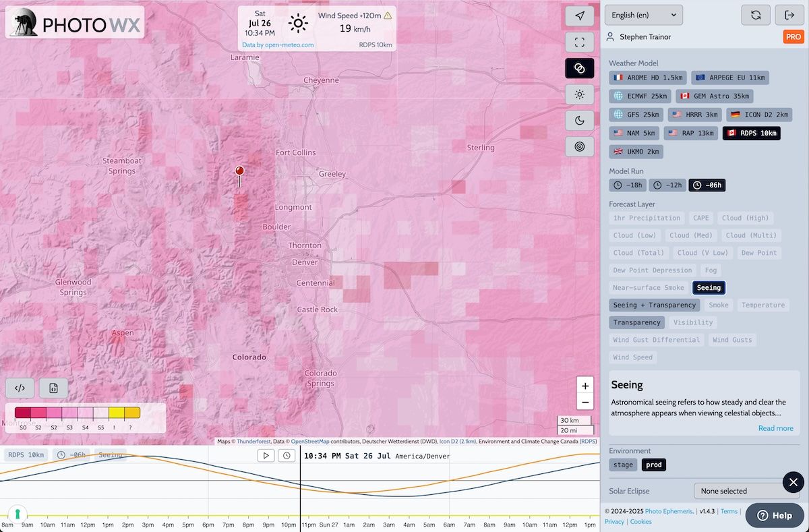This screenshot has height=532, width=809.
Task: Click the sun weather icon in header
Action: 297,24
